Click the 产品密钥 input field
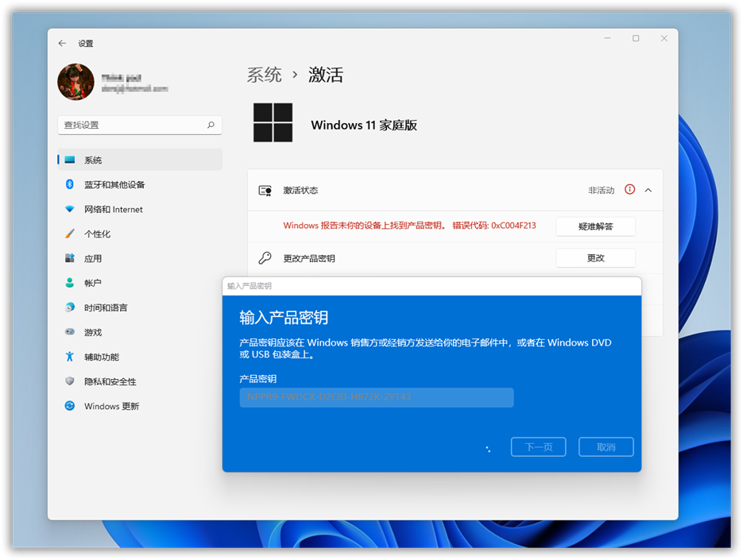This screenshot has height=560, width=743. coord(377,397)
